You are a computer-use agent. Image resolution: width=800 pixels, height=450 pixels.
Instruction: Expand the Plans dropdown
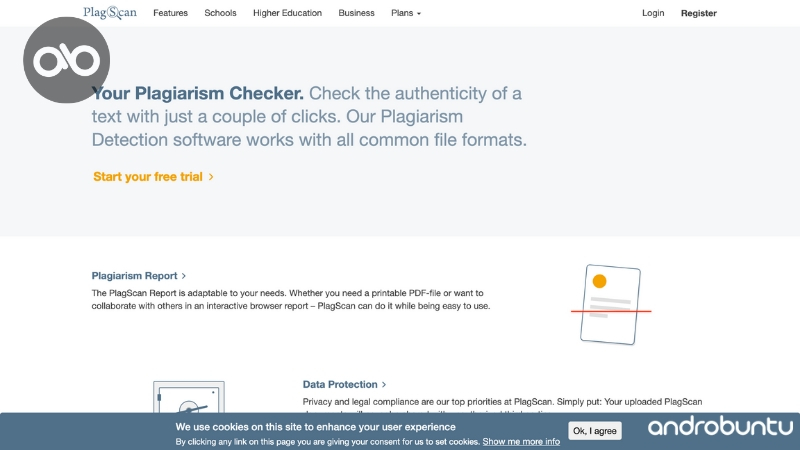click(406, 13)
